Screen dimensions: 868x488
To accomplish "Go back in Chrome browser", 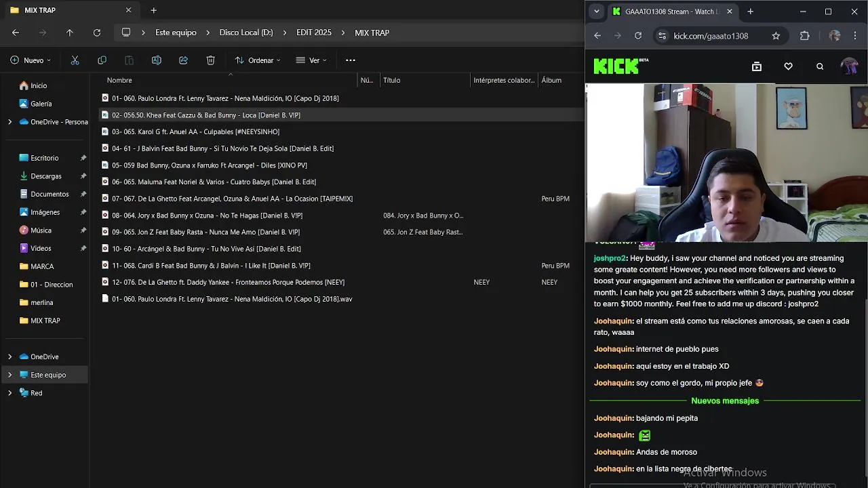I will pos(597,36).
